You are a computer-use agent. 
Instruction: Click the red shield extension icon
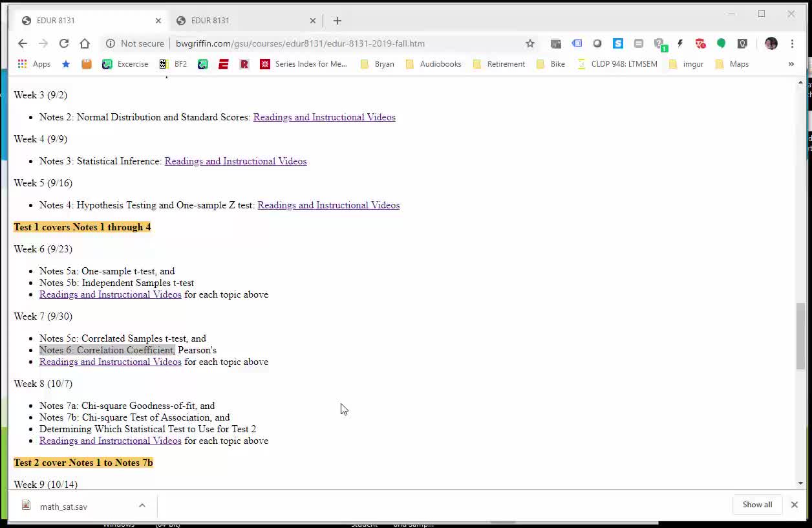click(x=701, y=43)
